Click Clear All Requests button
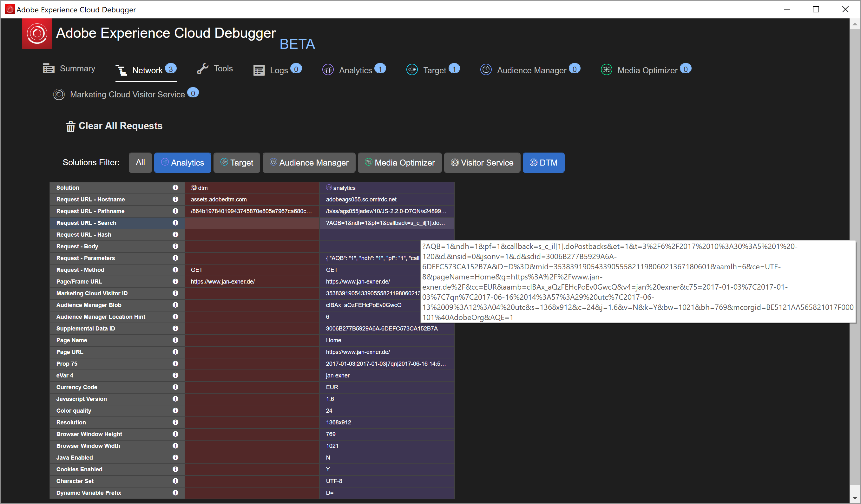Viewport: 861px width, 504px height. pos(120,126)
